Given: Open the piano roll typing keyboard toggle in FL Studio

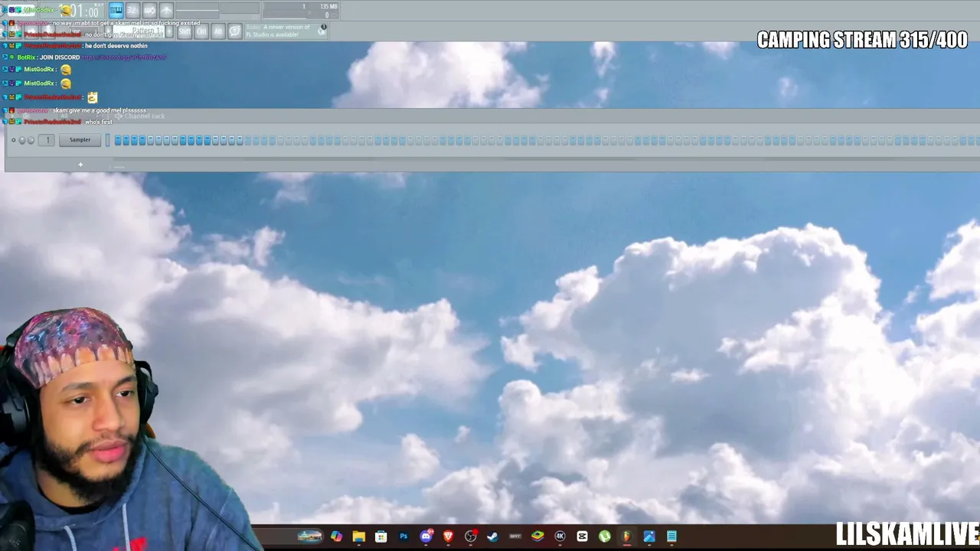Looking at the screenshot, I should click(x=116, y=10).
